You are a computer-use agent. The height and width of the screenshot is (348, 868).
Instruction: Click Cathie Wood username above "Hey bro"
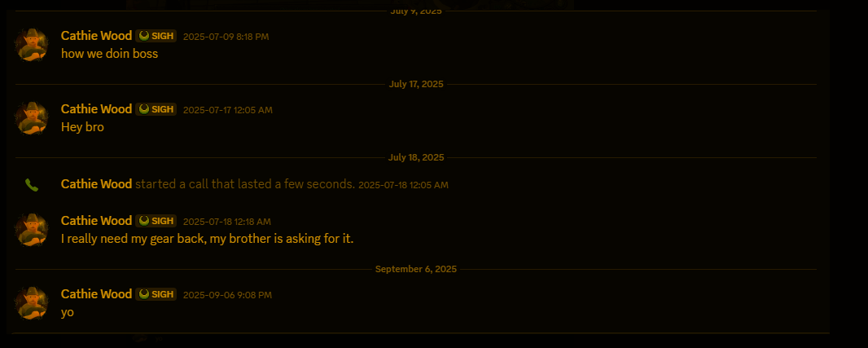coord(96,109)
